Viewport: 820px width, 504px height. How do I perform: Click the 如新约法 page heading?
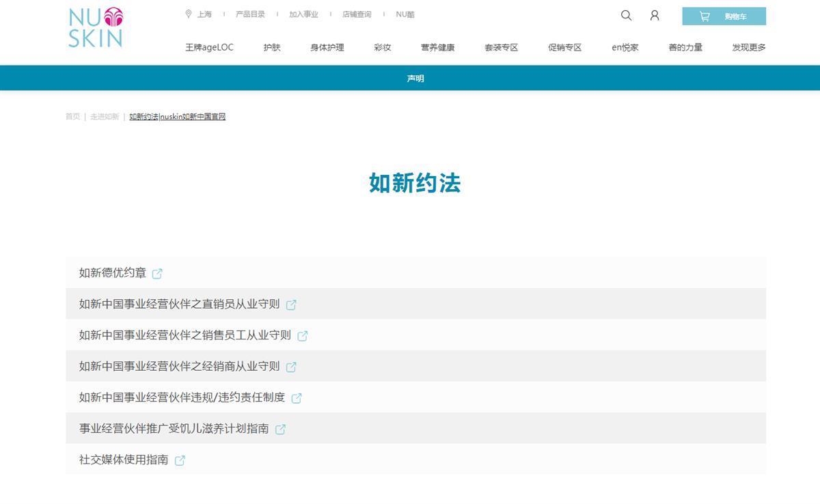click(x=415, y=183)
